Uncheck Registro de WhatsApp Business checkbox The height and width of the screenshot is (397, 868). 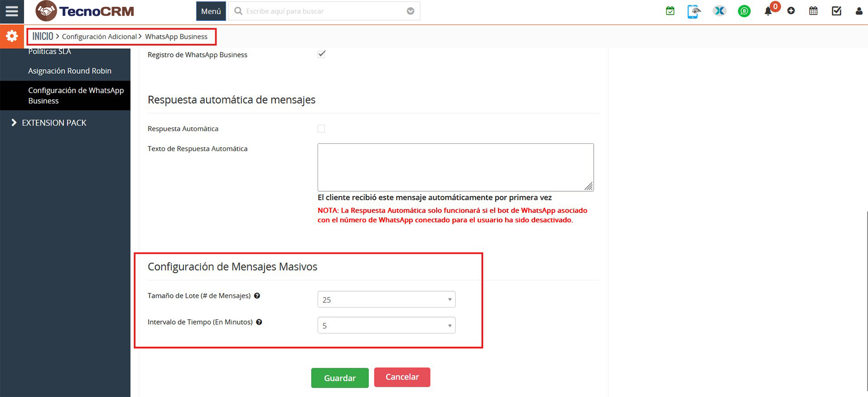(321, 54)
